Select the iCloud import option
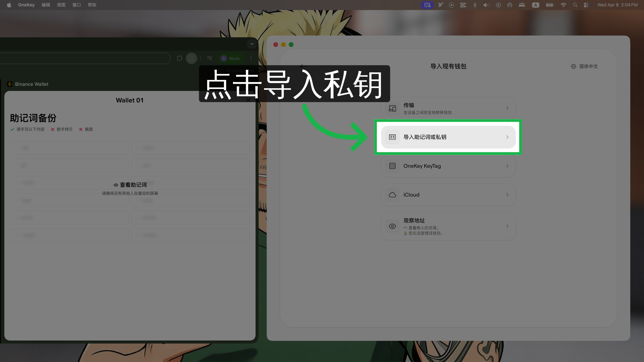This screenshot has height=362, width=644. pos(448,195)
